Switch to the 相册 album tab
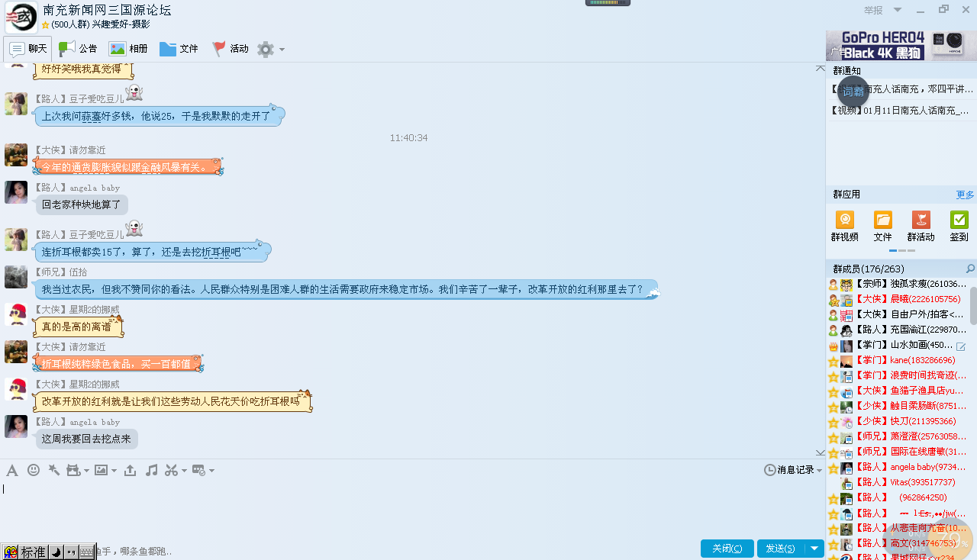Viewport: 977px width, 560px height. [128, 49]
